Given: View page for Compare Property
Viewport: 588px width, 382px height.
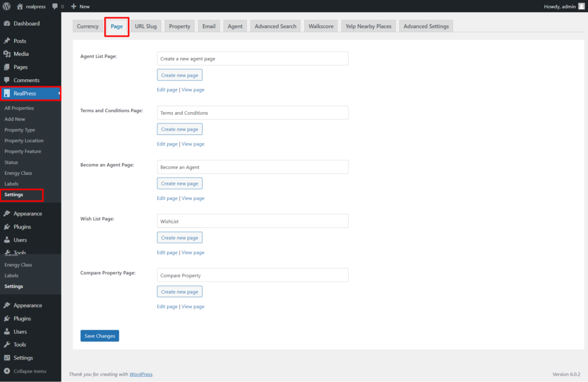Looking at the screenshot, I should [193, 307].
